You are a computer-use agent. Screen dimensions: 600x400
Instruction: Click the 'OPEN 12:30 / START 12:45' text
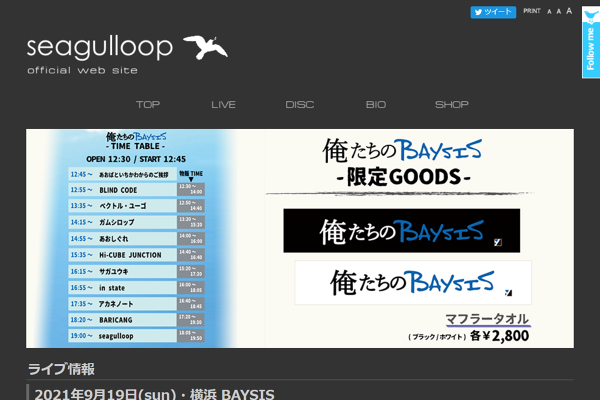tap(136, 159)
